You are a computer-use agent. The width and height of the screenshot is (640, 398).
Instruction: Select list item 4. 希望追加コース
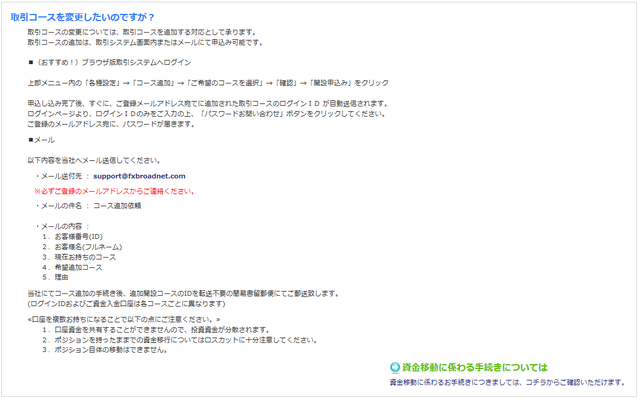(72, 267)
